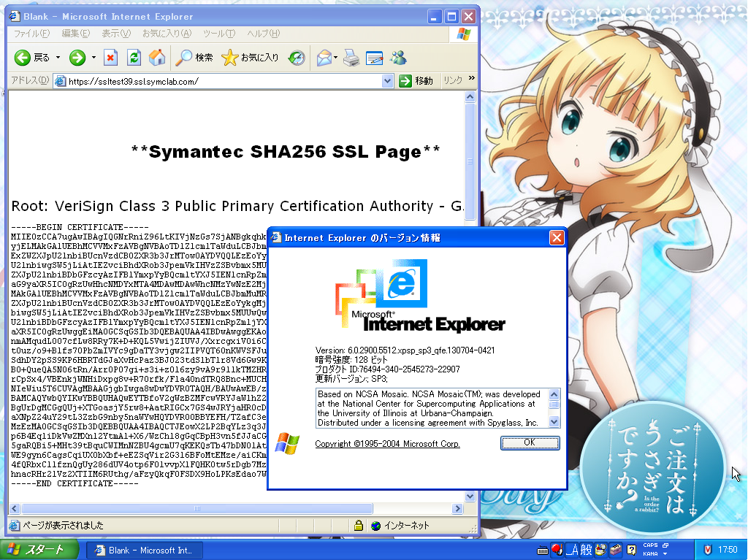Click the credits box scroll up arrow
This screenshot has height=560, width=748.
(x=554, y=394)
